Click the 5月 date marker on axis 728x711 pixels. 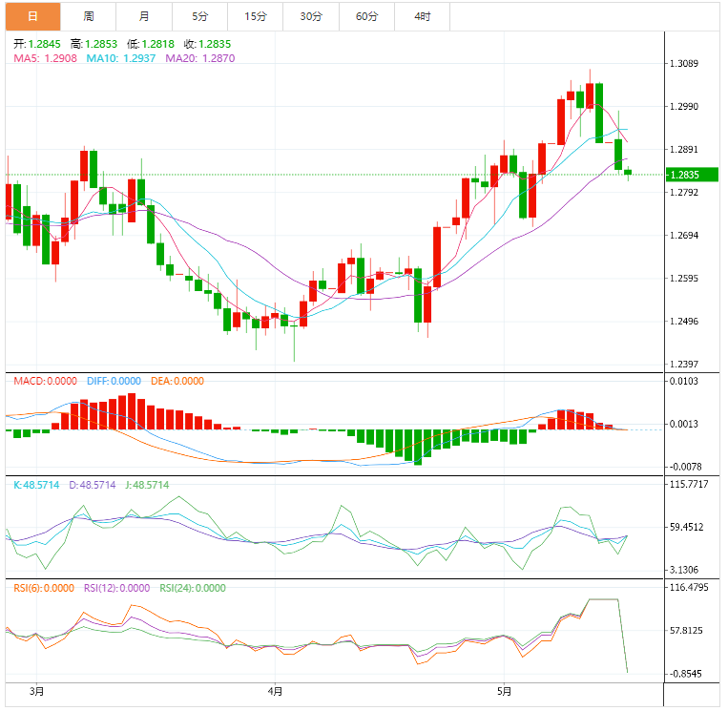point(505,691)
